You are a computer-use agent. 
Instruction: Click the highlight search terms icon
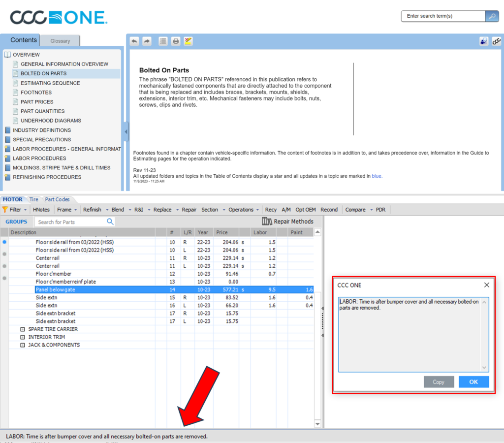188,41
